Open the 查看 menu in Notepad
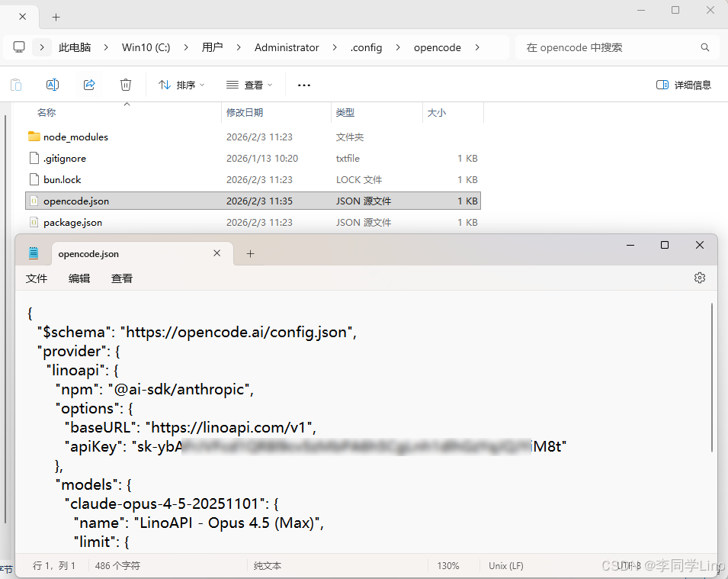The height and width of the screenshot is (579, 728). click(122, 278)
